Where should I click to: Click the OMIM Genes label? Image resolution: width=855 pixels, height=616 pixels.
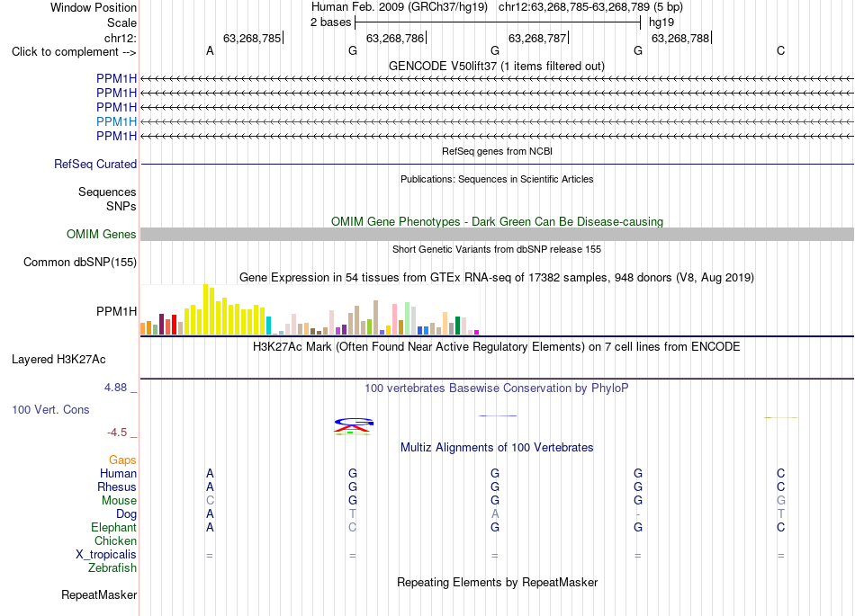coord(102,234)
